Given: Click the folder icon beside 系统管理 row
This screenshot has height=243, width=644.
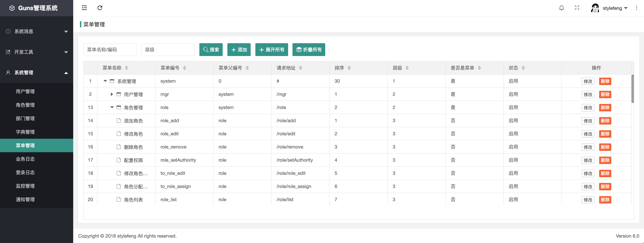Looking at the screenshot, I should click(112, 81).
